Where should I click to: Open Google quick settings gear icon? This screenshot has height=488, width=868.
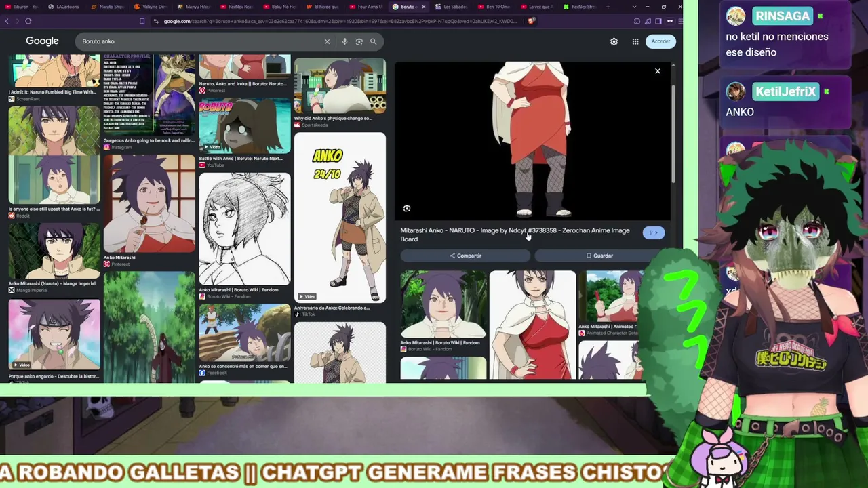[614, 41]
